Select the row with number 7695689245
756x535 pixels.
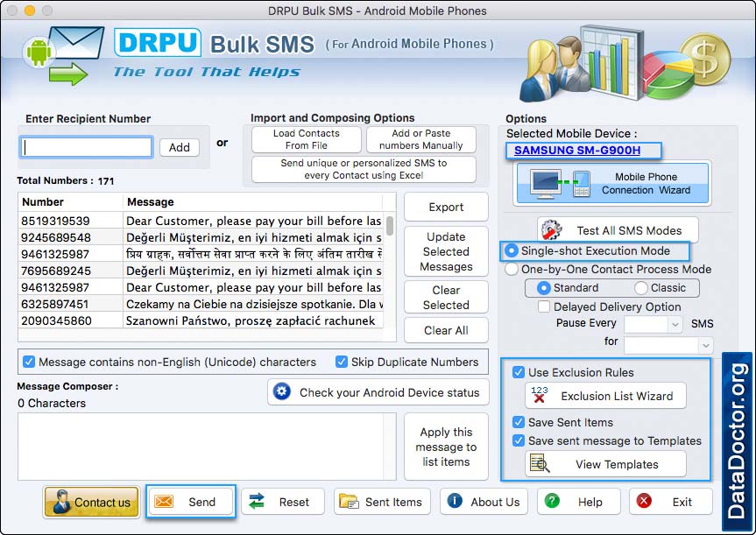click(x=201, y=271)
